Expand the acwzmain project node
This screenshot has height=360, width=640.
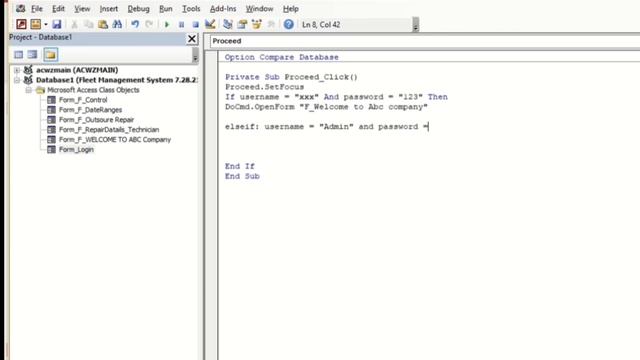(17, 70)
